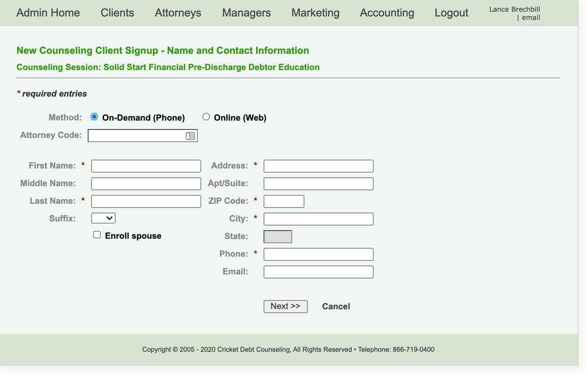Go to the Managers menu
This screenshot has height=376, width=588.
point(246,13)
